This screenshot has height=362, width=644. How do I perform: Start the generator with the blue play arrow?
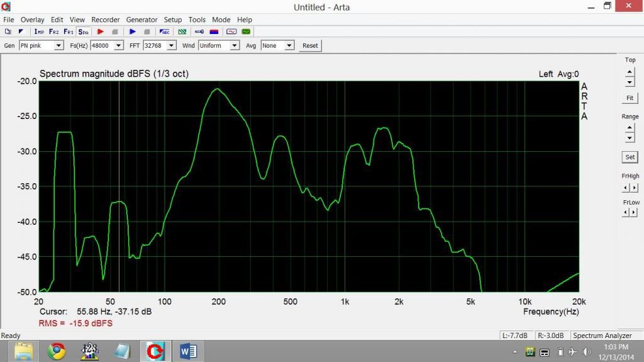tap(132, 31)
